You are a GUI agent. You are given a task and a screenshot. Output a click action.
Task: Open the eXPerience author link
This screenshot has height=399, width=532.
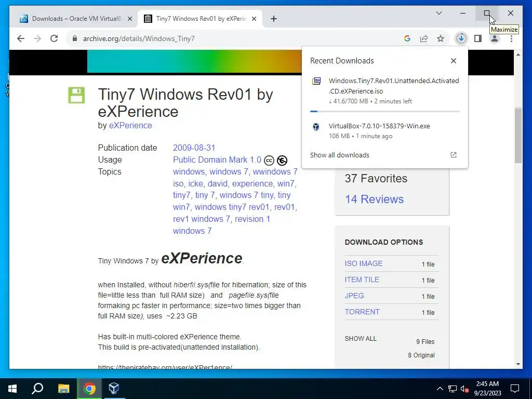coord(130,126)
